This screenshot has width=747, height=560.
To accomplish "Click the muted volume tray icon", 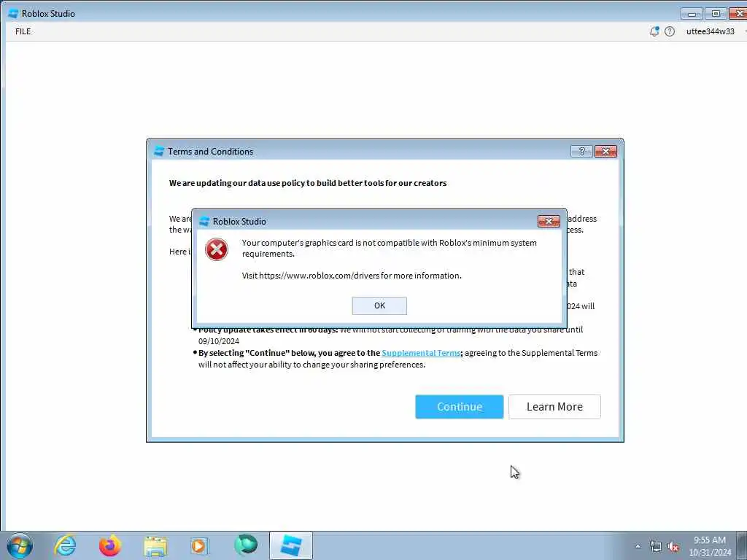I will [x=673, y=547].
